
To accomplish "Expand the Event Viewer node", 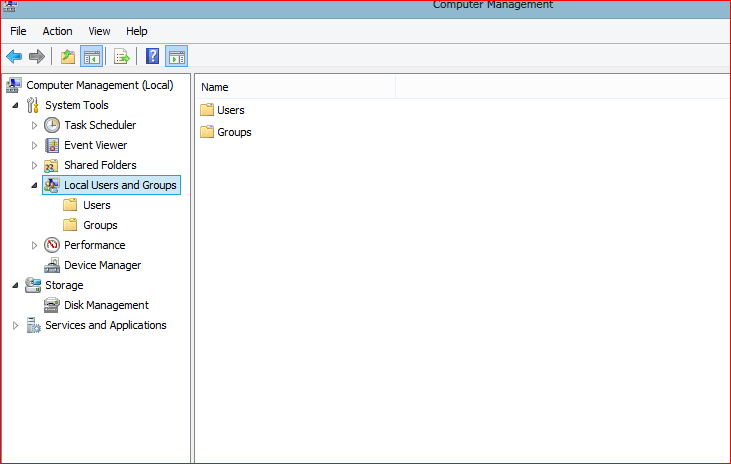I will pos(34,145).
